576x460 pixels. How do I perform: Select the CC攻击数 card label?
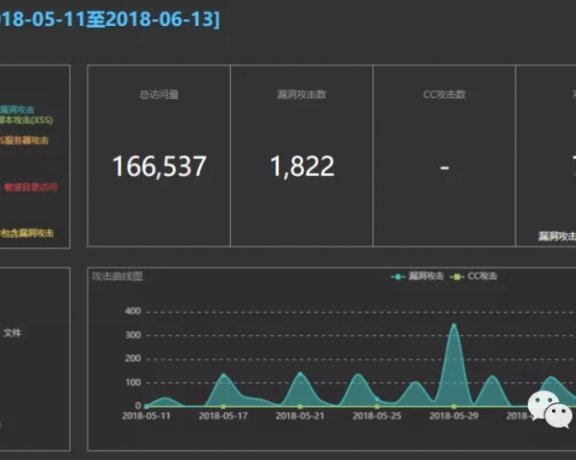(x=444, y=94)
